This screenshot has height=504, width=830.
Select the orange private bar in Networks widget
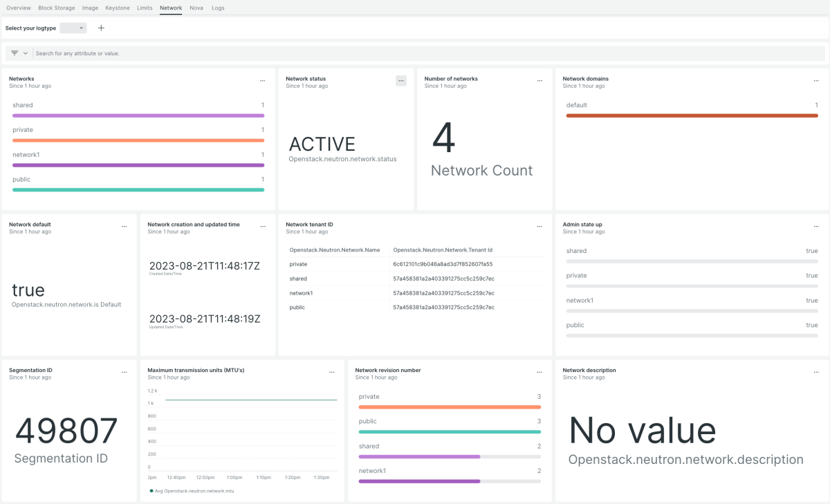coord(138,140)
